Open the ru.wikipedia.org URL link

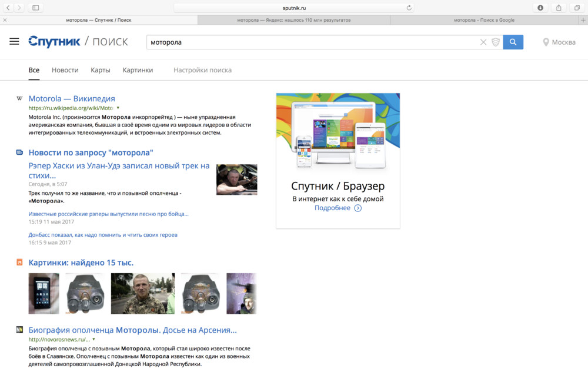pyautogui.click(x=71, y=108)
